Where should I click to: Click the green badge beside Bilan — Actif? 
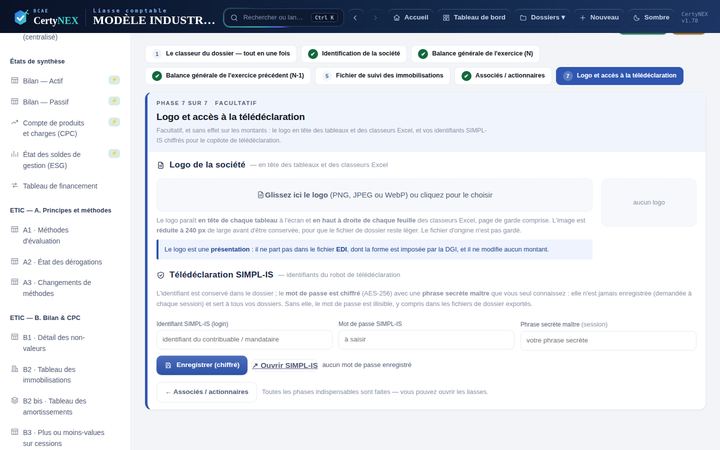tap(114, 80)
